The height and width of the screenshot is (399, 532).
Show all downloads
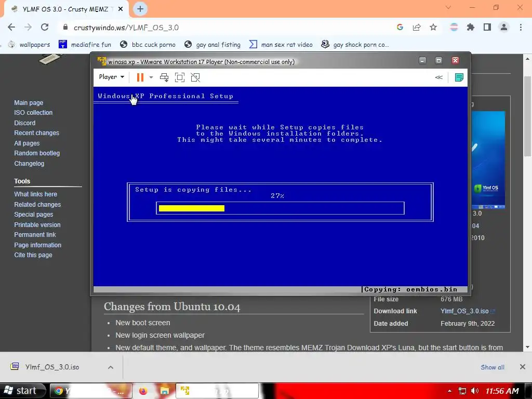coord(493,367)
